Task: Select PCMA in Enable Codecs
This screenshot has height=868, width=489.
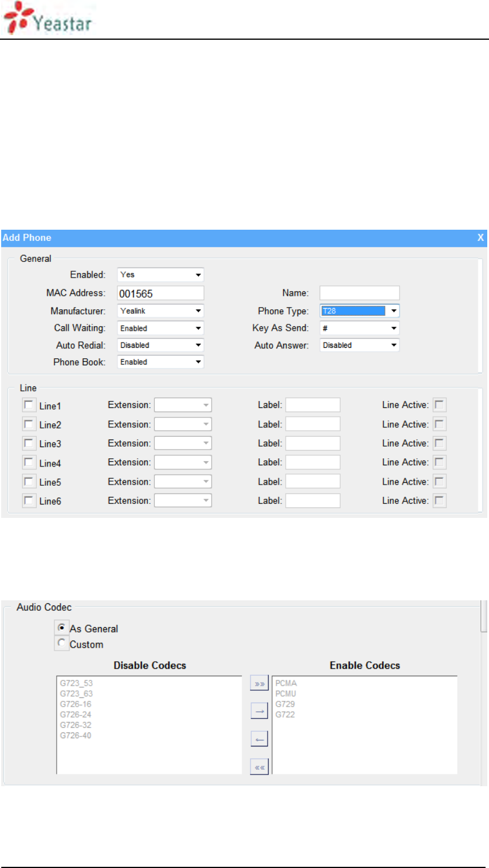Action: tap(286, 683)
